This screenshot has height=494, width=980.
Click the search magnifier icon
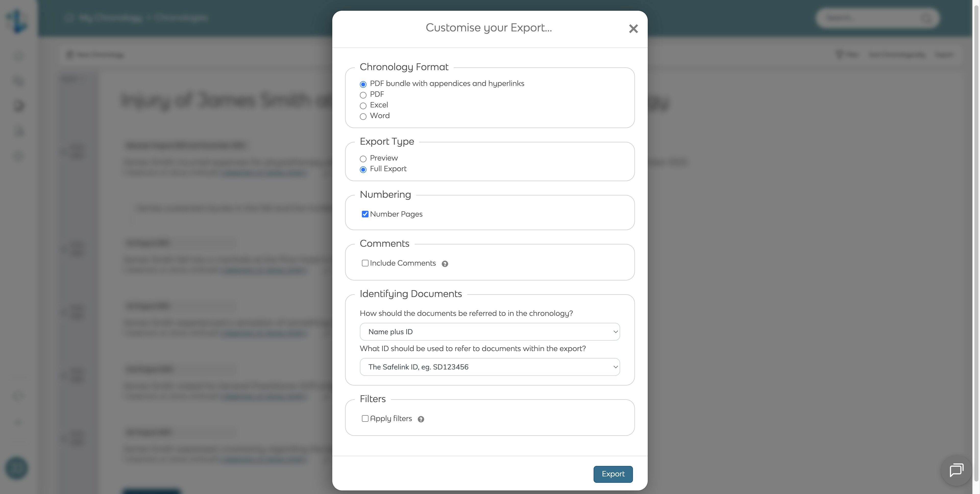coord(926,18)
